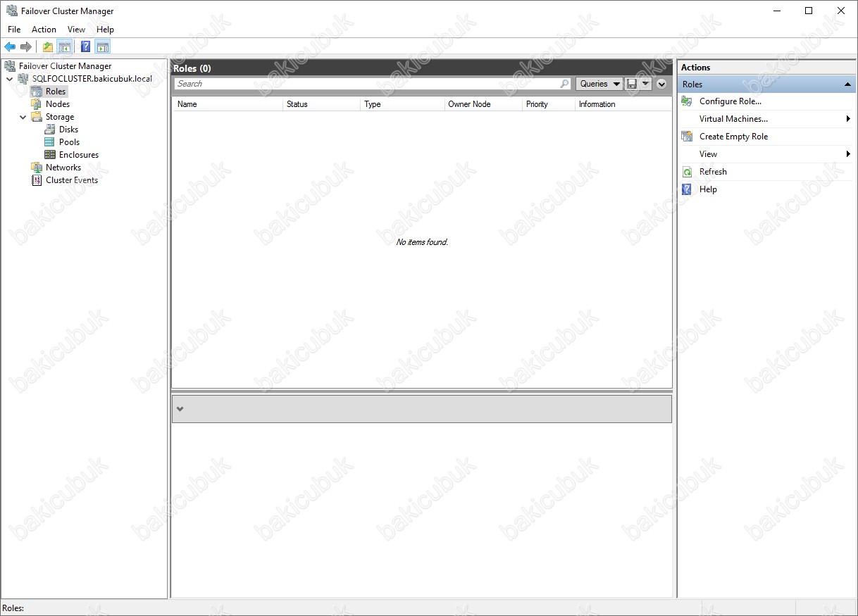The image size is (858, 616).
Task: Open the File menu
Action: click(14, 30)
